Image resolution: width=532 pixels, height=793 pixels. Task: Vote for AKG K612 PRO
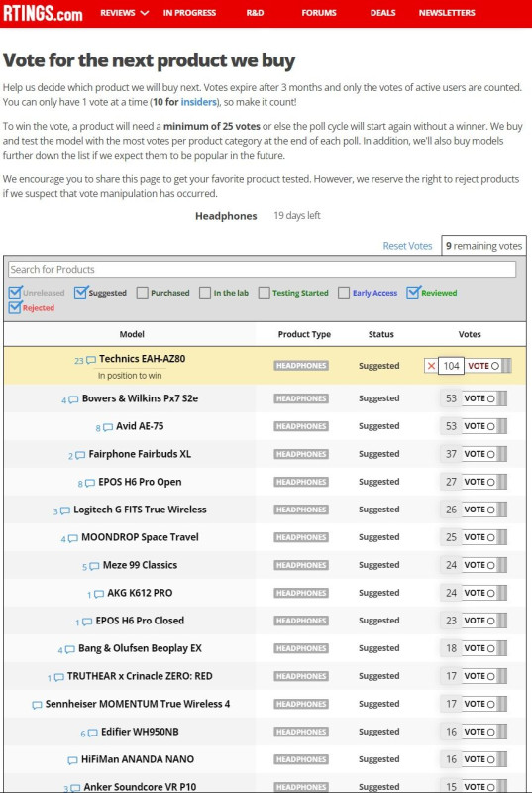click(484, 593)
